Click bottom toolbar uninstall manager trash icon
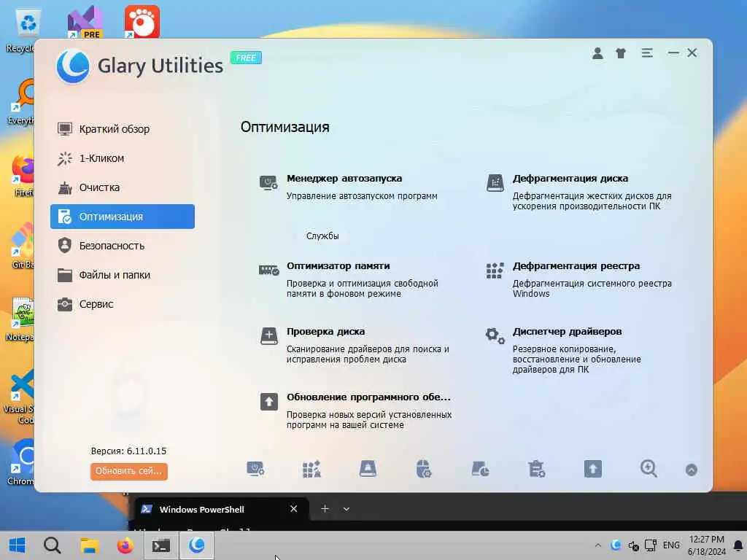This screenshot has height=560, width=747. [x=536, y=469]
